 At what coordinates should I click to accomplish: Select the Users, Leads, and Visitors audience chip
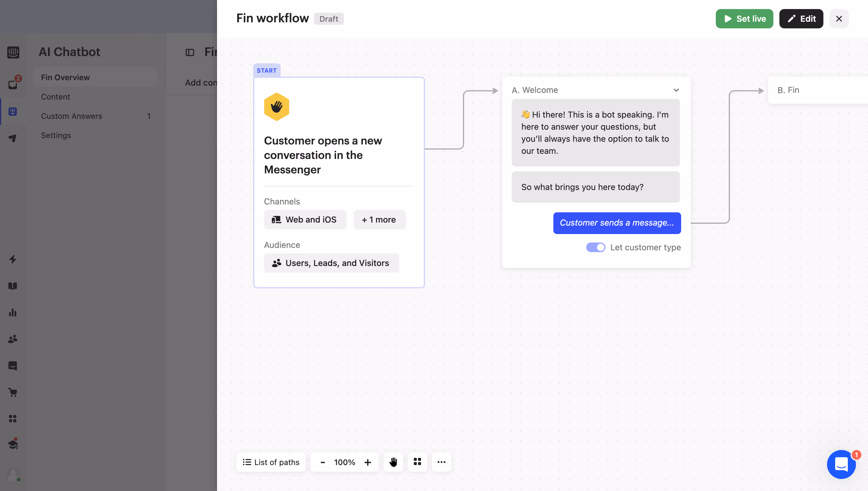pos(332,263)
